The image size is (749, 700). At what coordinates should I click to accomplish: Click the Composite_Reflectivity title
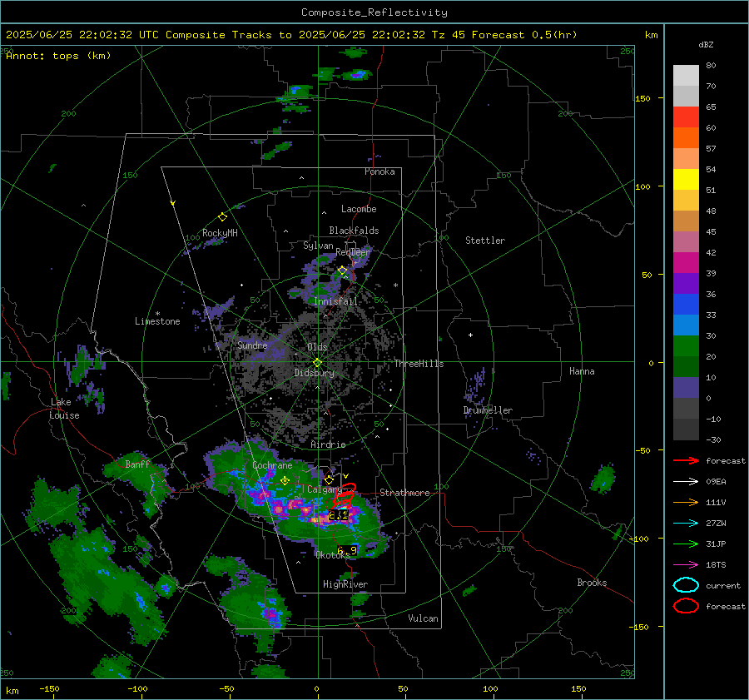(374, 12)
